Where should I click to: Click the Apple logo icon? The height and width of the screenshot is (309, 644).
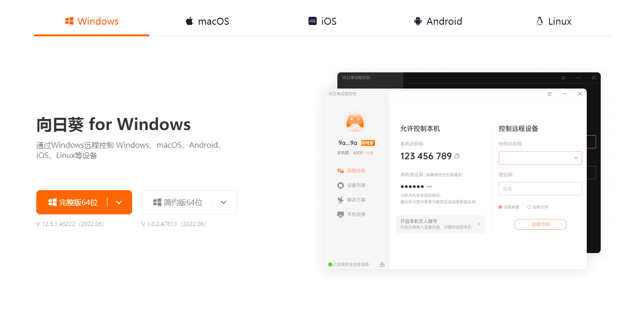(189, 21)
